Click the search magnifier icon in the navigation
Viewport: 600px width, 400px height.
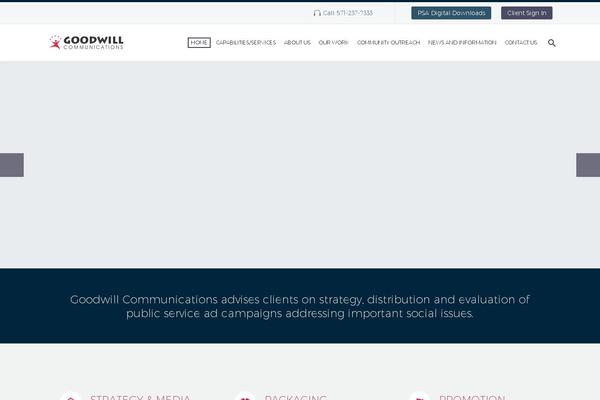point(551,43)
